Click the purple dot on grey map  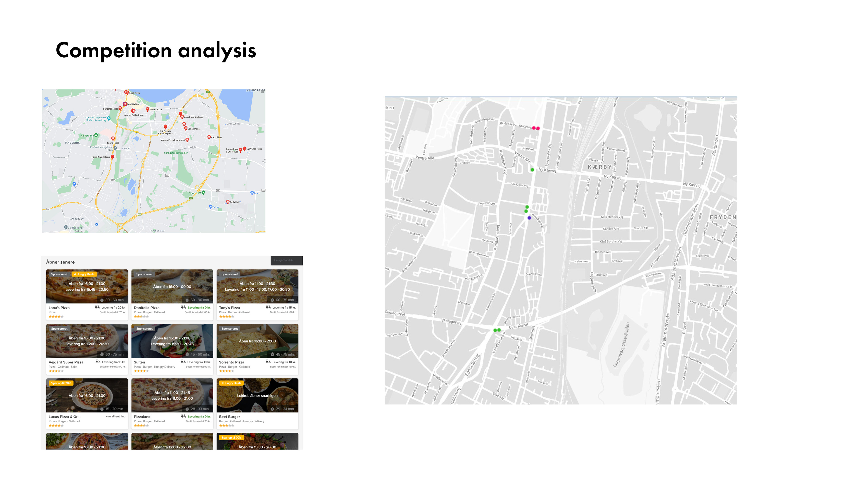[529, 218]
